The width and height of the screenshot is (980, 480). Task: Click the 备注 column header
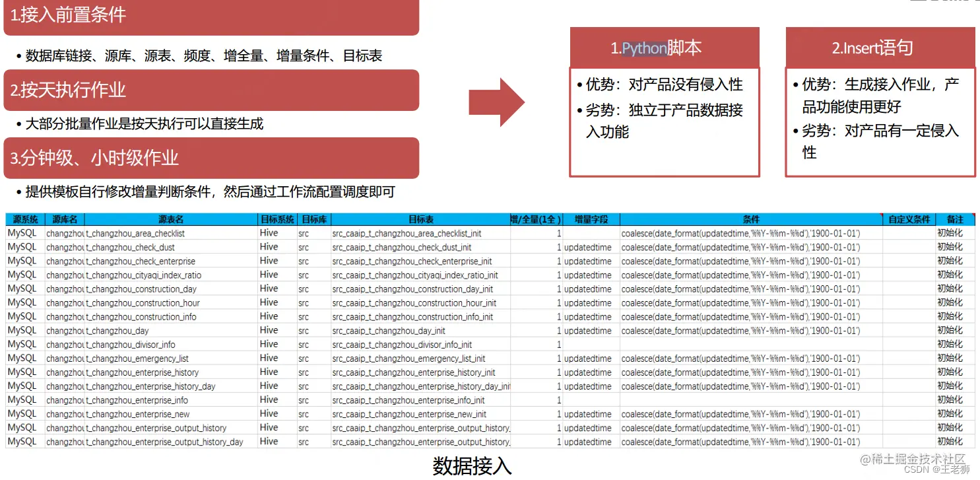(954, 219)
